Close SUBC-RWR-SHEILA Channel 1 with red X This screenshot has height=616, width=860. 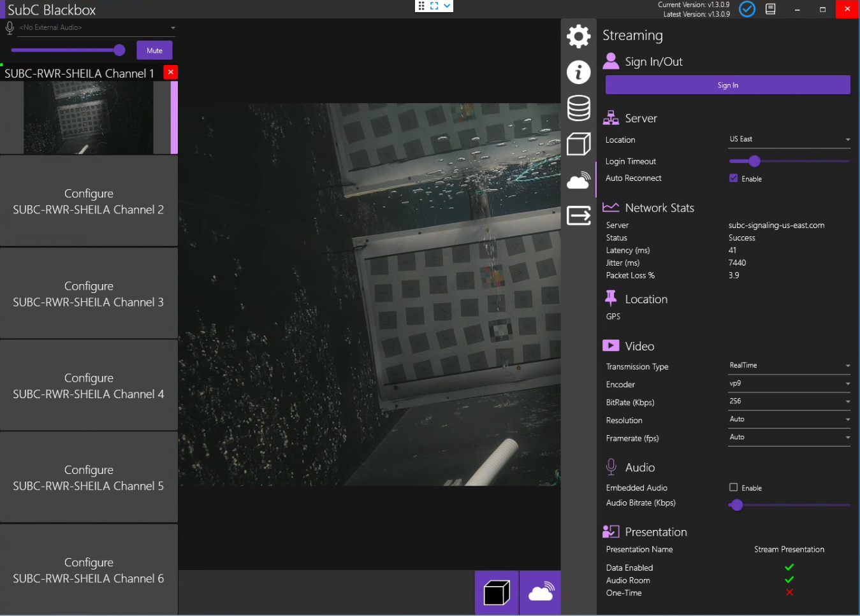click(170, 72)
